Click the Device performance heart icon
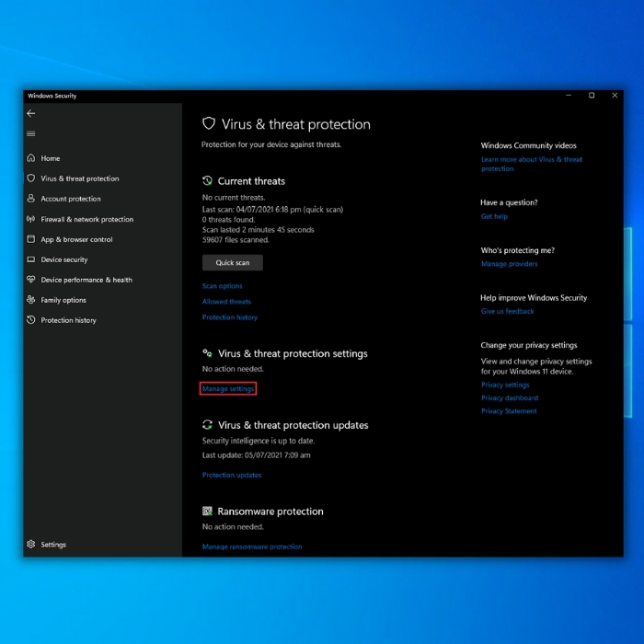 point(30,280)
